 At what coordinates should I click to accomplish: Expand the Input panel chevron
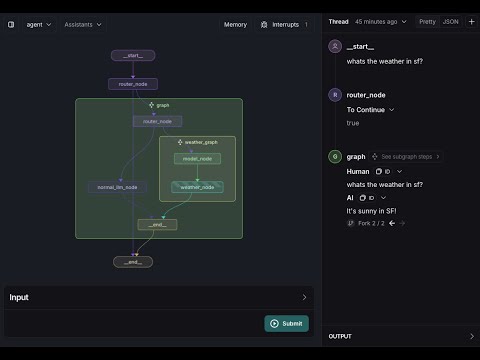pos(304,297)
